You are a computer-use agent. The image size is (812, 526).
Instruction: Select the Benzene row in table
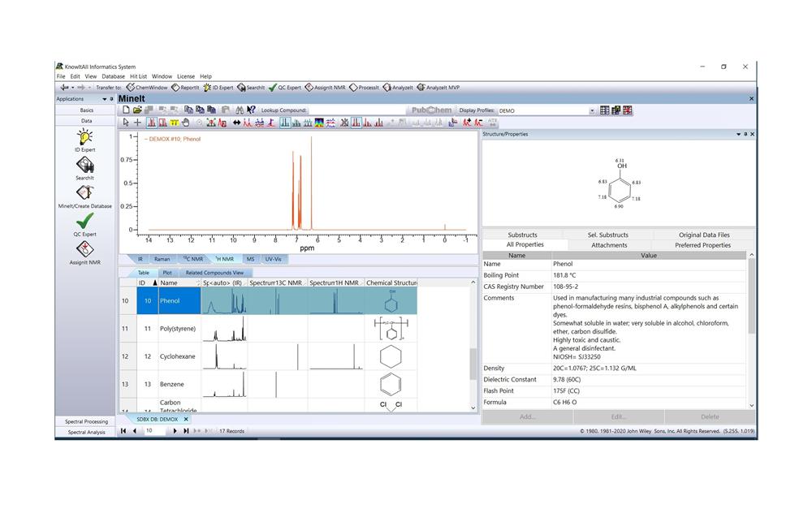[x=171, y=384]
